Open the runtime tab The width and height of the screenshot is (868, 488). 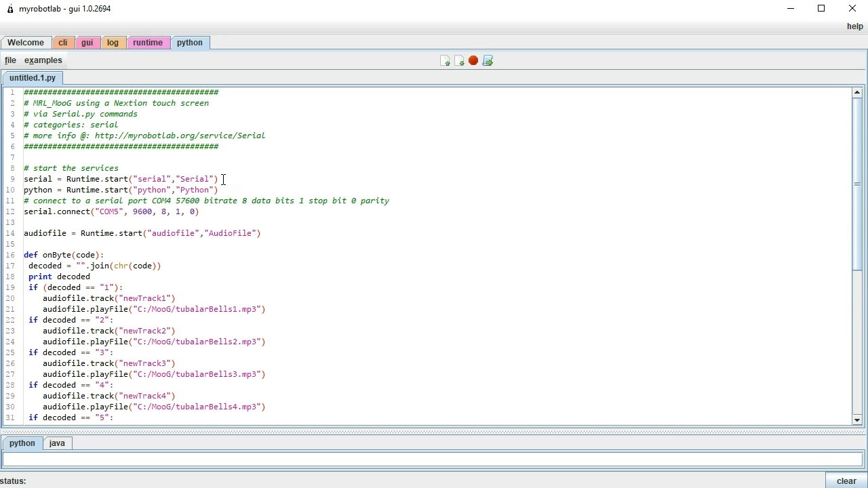(x=148, y=43)
